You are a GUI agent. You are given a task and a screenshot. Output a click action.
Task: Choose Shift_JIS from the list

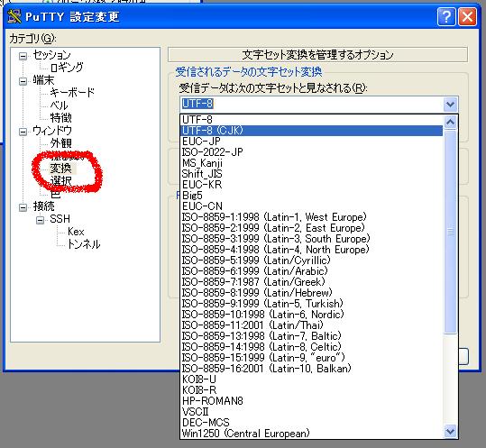(311, 174)
